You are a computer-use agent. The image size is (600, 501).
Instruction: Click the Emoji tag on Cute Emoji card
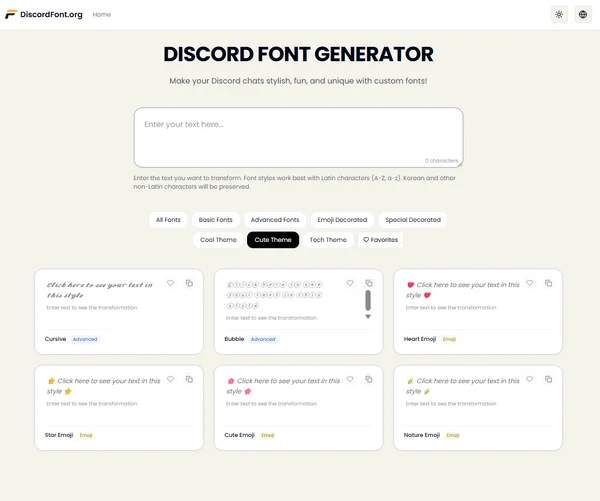click(267, 435)
